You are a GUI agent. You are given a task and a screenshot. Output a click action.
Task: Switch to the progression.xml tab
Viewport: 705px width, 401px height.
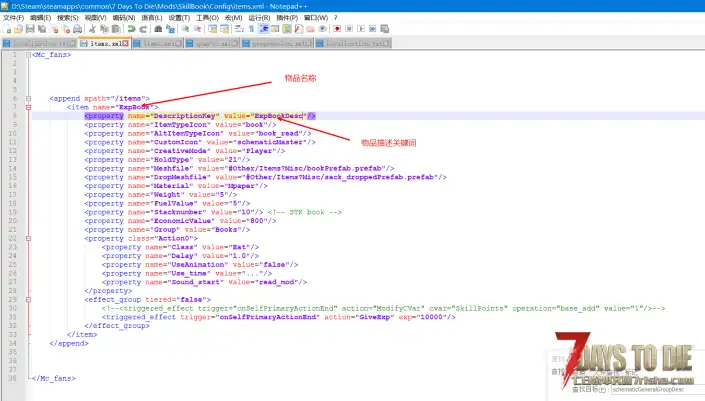click(277, 44)
